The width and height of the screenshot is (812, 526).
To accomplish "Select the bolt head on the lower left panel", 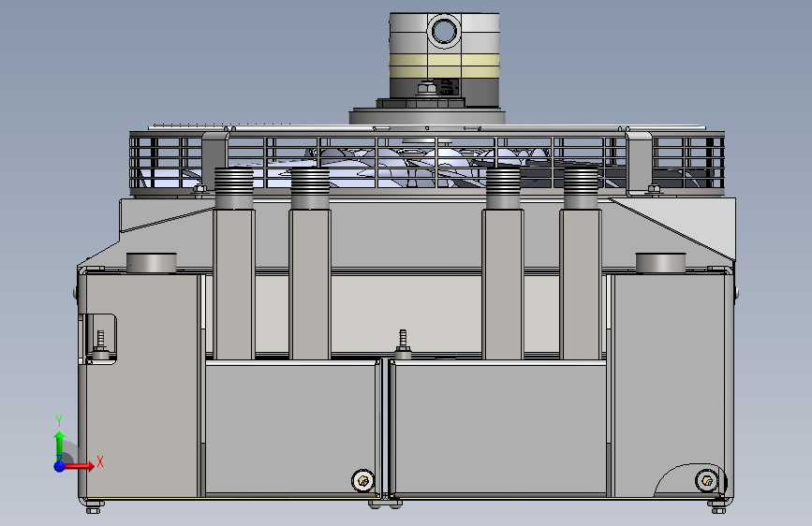I will (x=362, y=480).
